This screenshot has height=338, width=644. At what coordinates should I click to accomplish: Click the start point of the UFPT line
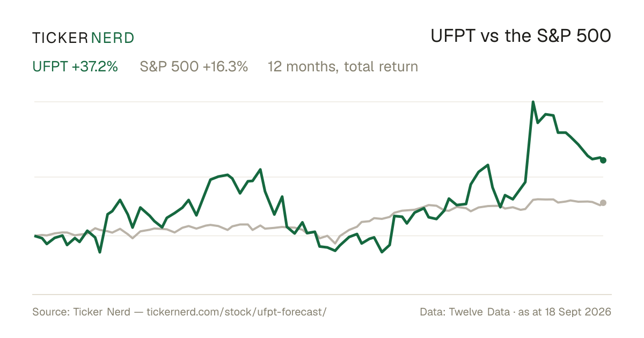35,236
